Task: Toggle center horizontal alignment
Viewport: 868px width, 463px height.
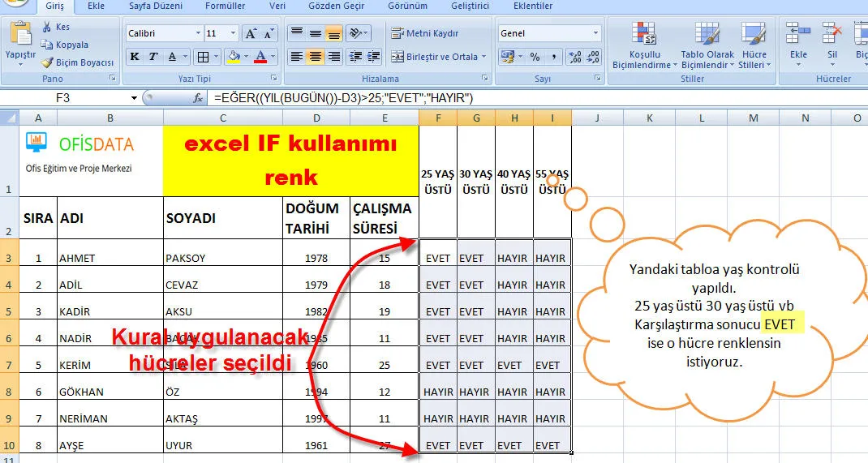Action: 315,57
